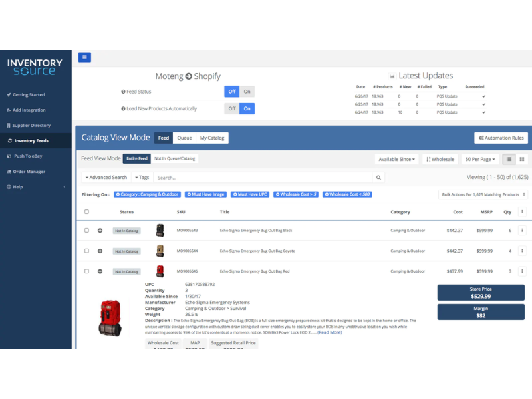Remove the Must Have UPC filter
The image size is (532, 399).
235,194
